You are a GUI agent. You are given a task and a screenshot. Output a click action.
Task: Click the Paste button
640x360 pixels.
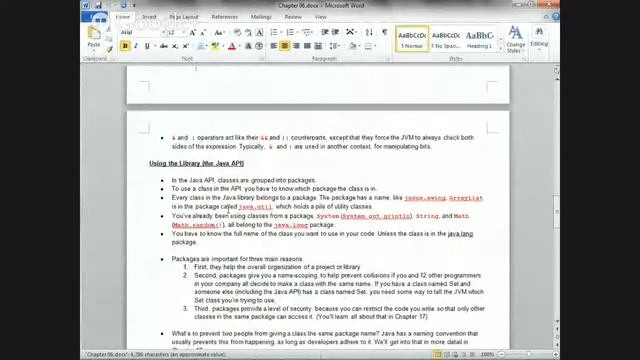(93, 38)
